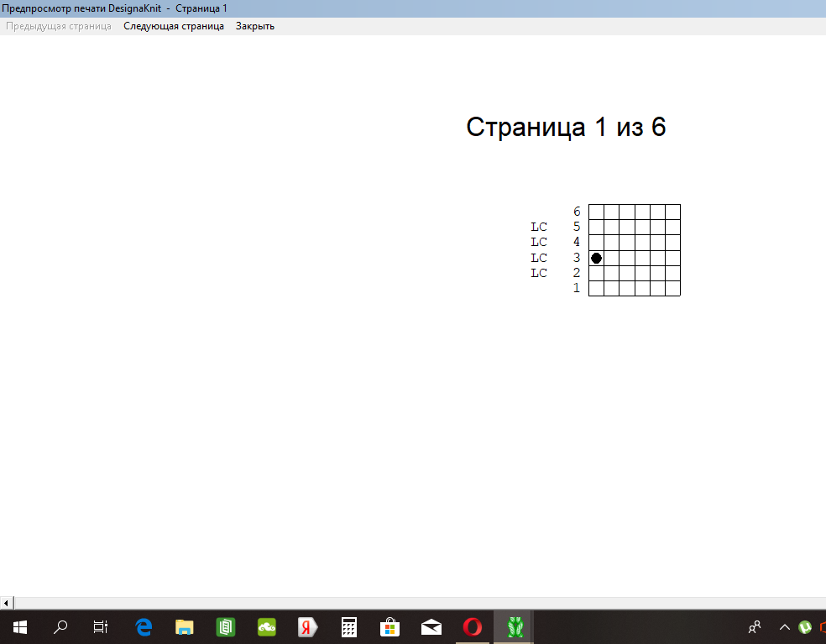Open the green cloud app on taskbar
This screenshot has width=826, height=644.
coord(267,627)
